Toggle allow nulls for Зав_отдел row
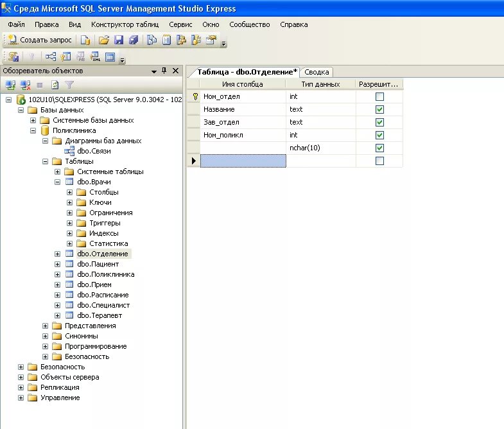Image resolution: width=504 pixels, height=429 pixels. click(x=379, y=122)
